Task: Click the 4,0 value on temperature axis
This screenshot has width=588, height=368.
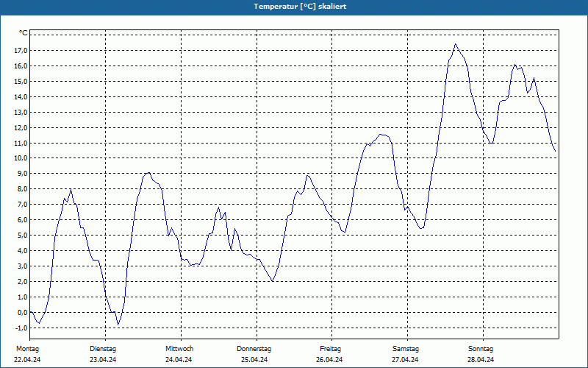Action: coord(22,250)
